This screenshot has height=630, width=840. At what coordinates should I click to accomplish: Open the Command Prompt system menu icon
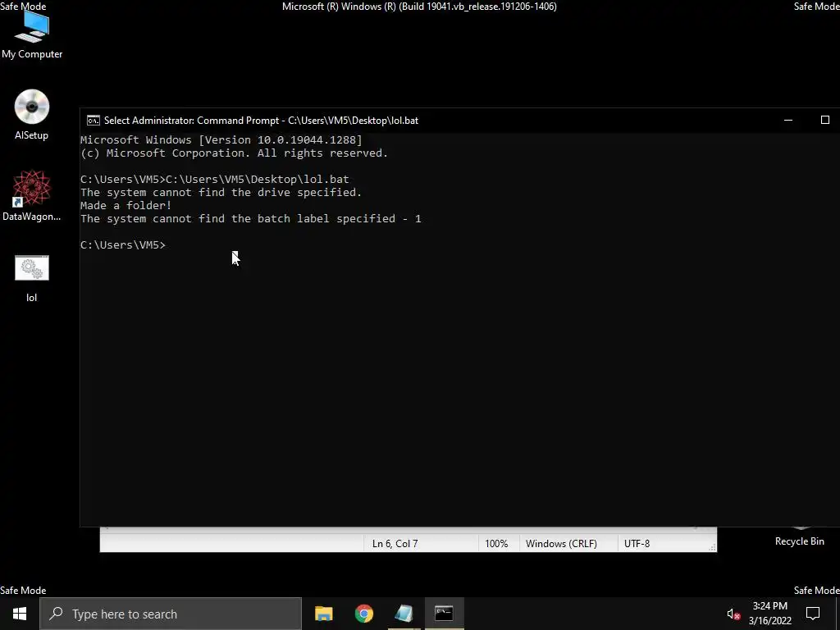tap(94, 121)
